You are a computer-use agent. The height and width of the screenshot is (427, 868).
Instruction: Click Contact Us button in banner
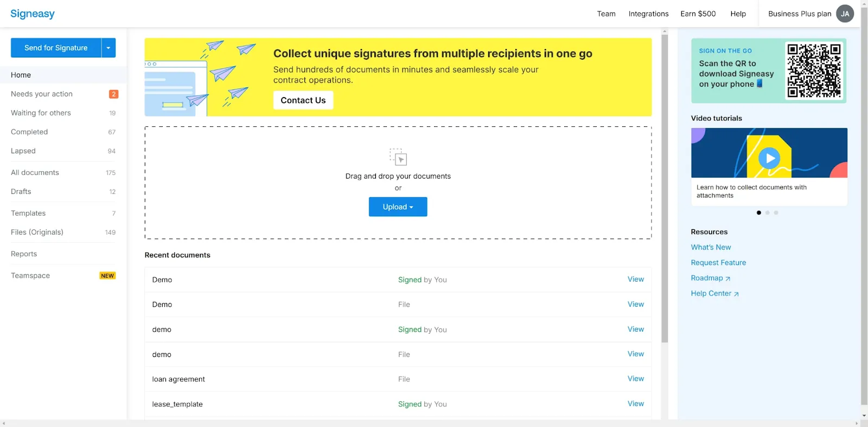(x=303, y=100)
